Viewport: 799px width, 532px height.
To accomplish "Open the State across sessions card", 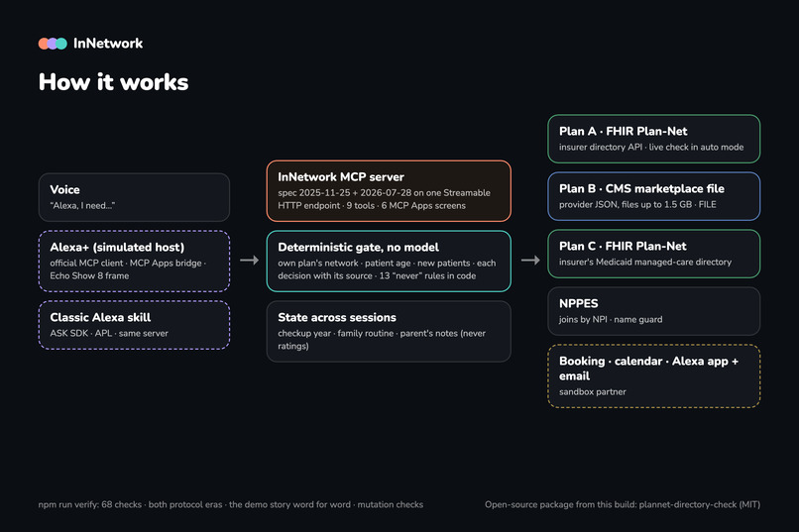I will [389, 332].
